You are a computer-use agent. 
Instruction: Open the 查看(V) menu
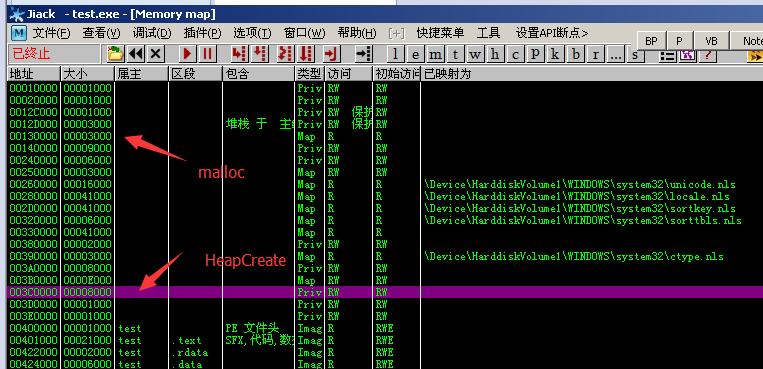point(102,33)
